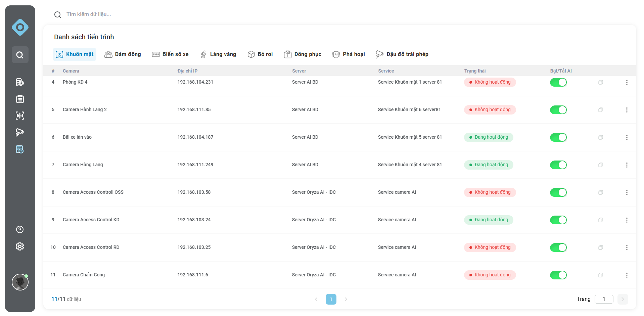Screen dimensions: 644x316
Task: Switch to the Biển số xe tab
Action: (170, 54)
